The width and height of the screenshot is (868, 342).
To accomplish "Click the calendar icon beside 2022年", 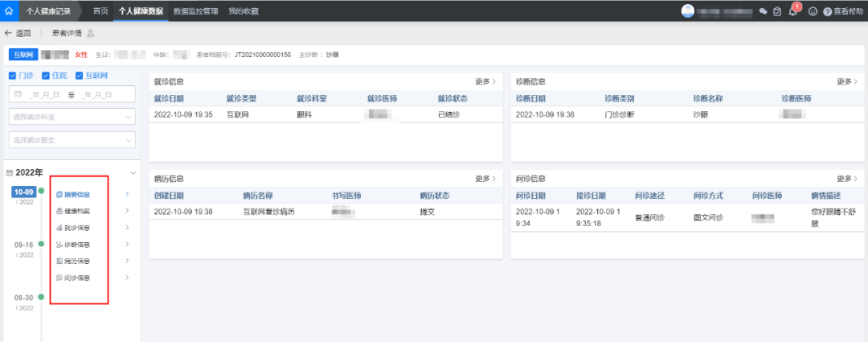I will [x=9, y=173].
